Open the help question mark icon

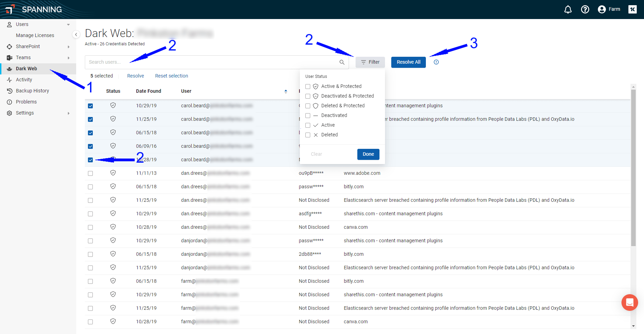tap(585, 9)
